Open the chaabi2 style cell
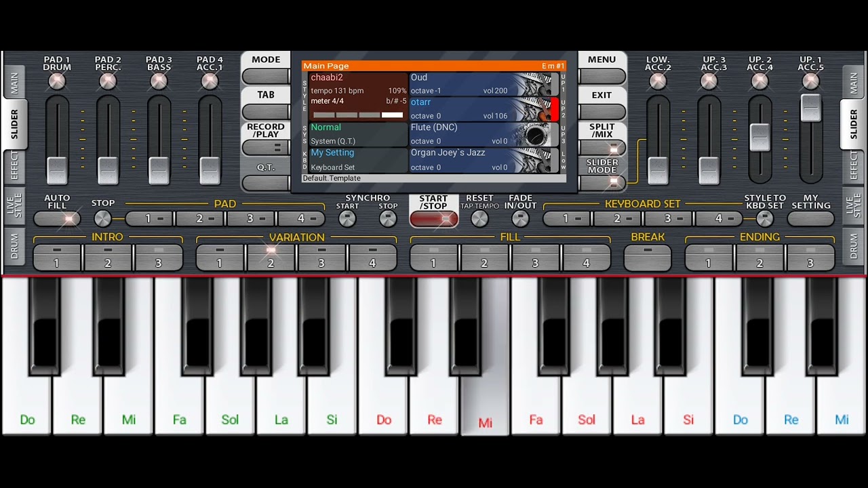 [x=359, y=97]
